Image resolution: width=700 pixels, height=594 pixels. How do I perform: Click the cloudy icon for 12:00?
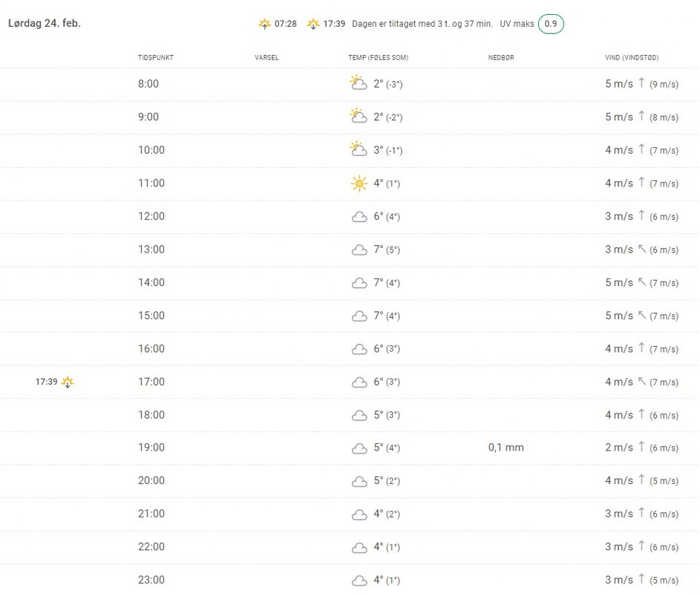point(359,217)
